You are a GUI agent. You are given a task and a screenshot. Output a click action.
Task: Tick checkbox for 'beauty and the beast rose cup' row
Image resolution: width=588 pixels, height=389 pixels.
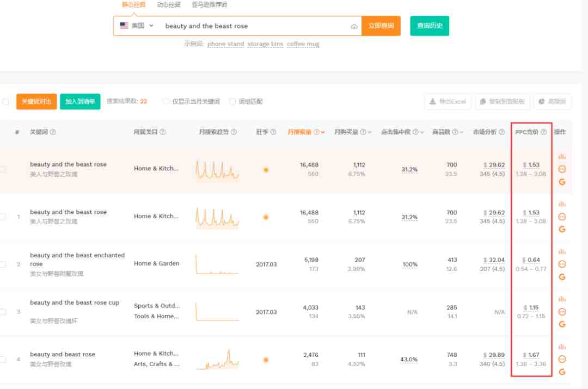tap(3, 312)
